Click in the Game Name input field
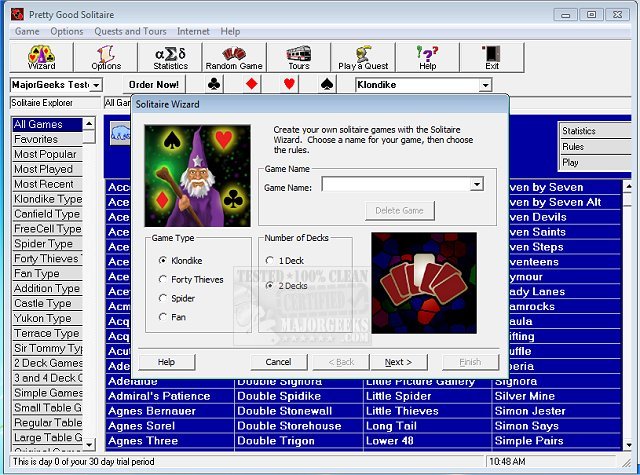The image size is (640, 475). click(396, 184)
